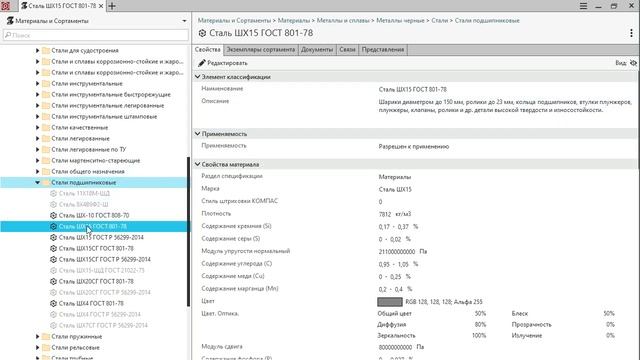640x360 pixels.
Task: Click the grey RGB 128 color swatch
Action: pyautogui.click(x=390, y=302)
